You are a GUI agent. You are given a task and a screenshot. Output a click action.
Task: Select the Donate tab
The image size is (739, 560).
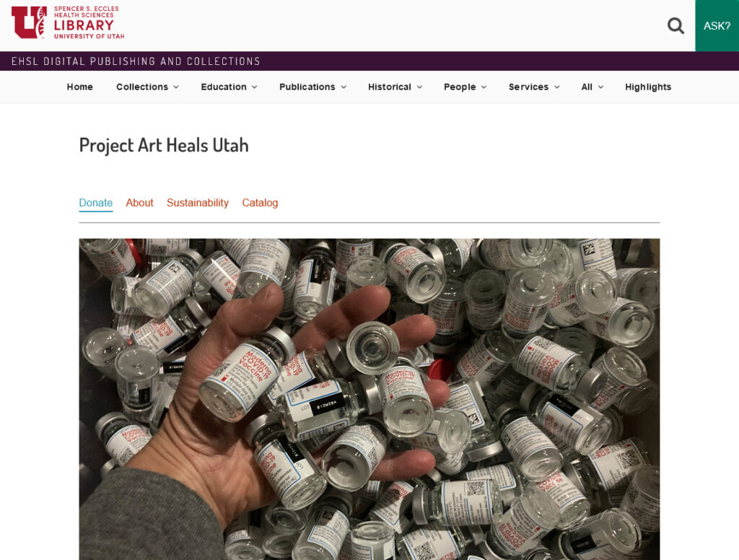(96, 203)
